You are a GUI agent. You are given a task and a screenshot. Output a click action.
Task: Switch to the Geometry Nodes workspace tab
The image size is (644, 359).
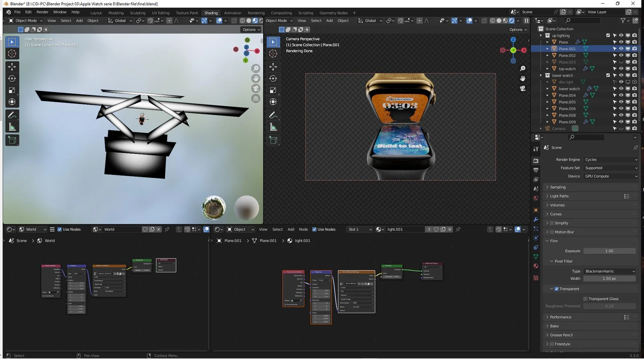pyautogui.click(x=333, y=13)
